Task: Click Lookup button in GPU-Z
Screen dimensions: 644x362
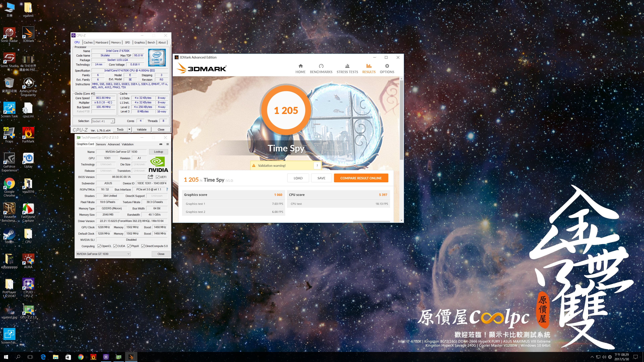Action: click(x=158, y=152)
